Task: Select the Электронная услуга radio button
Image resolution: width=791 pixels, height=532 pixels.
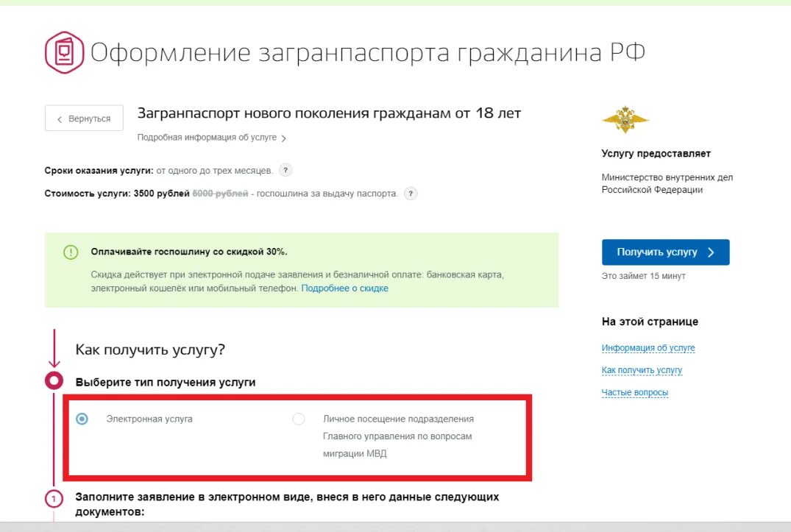Action: point(82,419)
